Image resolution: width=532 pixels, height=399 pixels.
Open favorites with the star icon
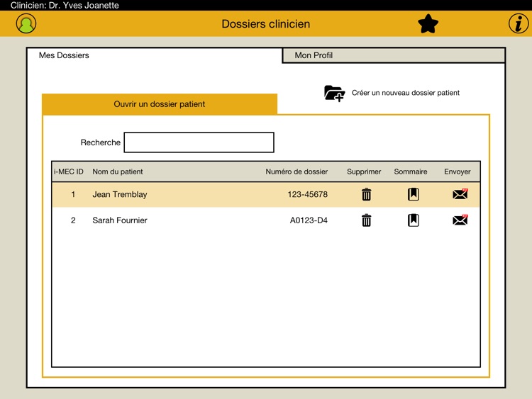(x=428, y=23)
